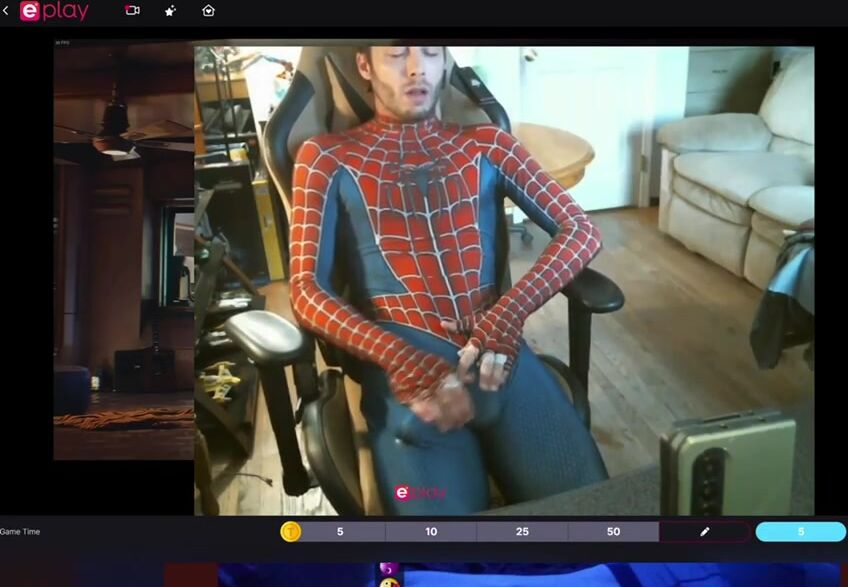The image size is (848, 587).
Task: Click the gold token coin icon
Action: (290, 532)
